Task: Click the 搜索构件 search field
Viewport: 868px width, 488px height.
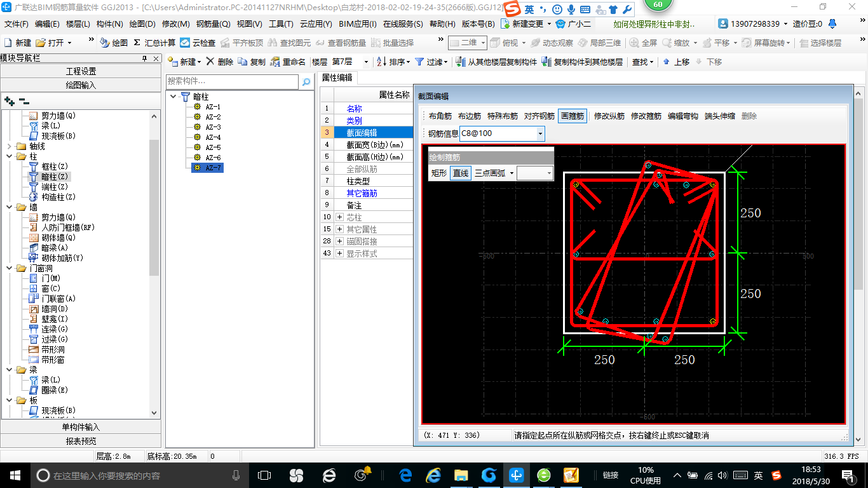Action: click(232, 82)
